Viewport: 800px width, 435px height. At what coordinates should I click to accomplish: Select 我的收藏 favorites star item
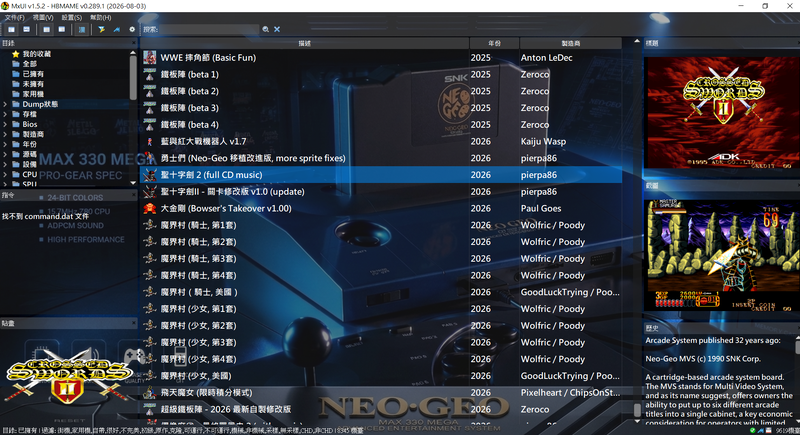click(x=31, y=54)
